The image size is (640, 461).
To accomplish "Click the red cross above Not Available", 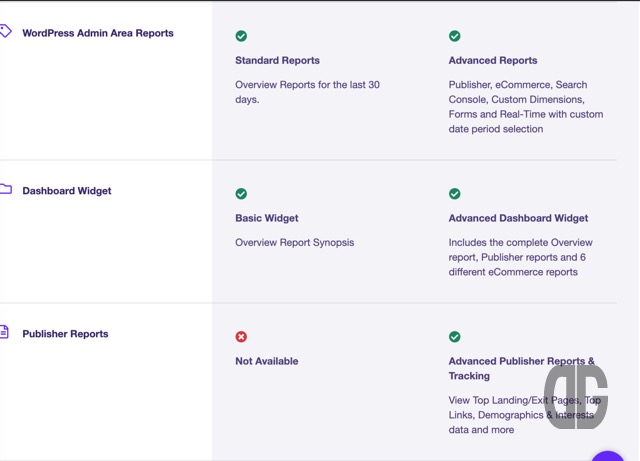I will point(241,337).
